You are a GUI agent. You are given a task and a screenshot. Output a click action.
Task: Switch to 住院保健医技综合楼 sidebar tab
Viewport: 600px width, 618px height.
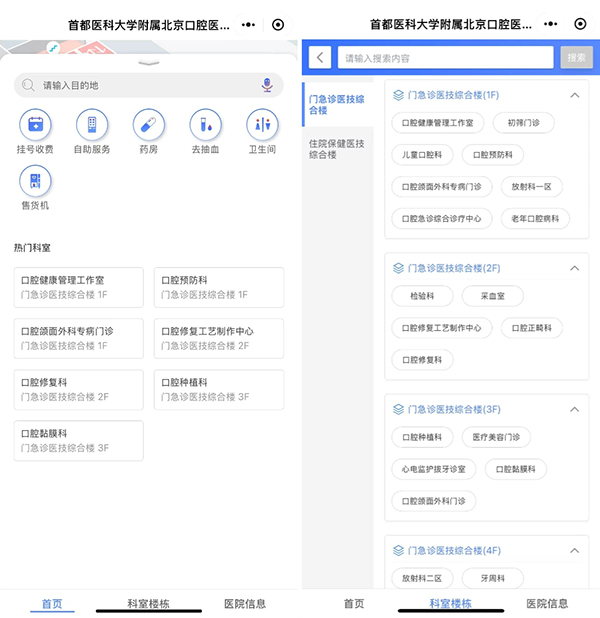click(336, 149)
